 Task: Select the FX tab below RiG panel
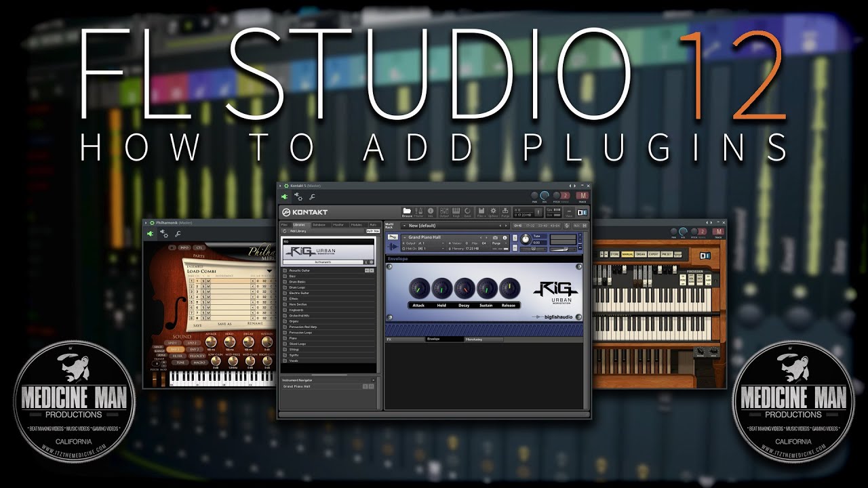click(x=405, y=340)
